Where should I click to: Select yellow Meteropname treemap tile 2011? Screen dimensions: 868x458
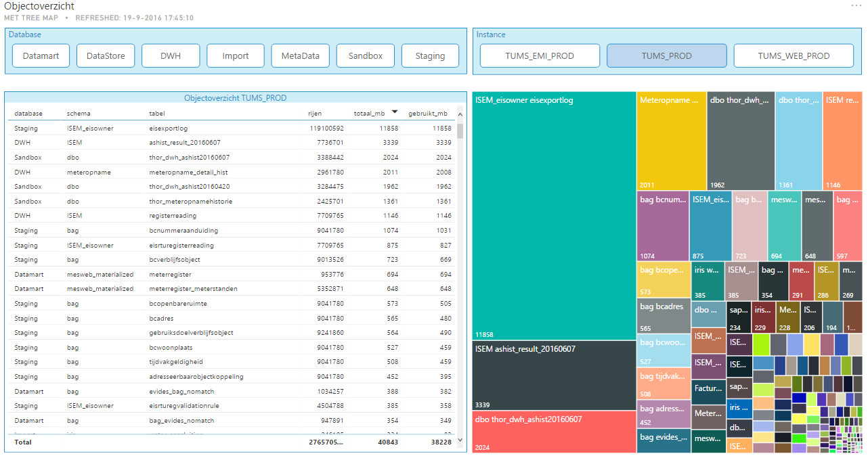(x=672, y=141)
